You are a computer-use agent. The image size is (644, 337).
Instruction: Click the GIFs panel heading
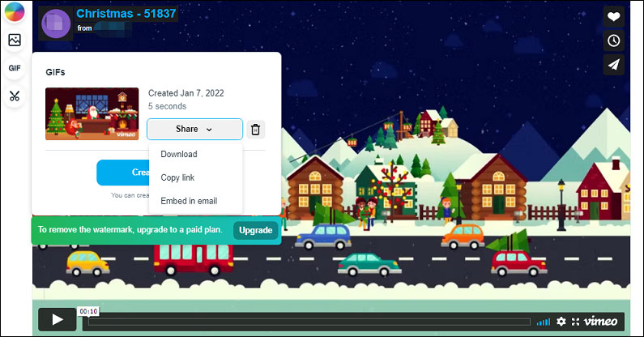[x=55, y=72]
